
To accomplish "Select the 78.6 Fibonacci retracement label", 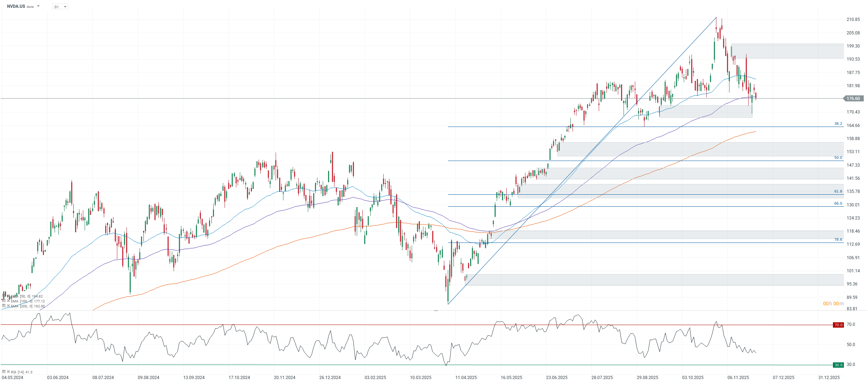I will [x=838, y=240].
